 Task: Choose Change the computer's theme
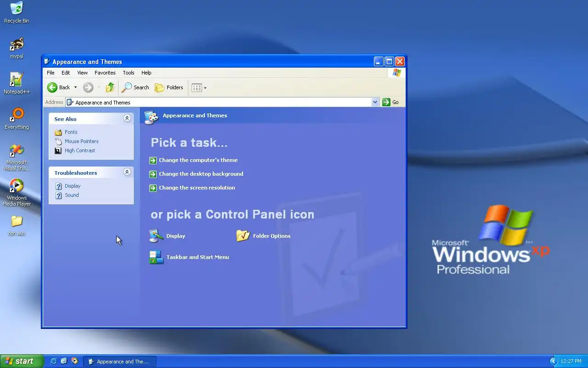[x=198, y=160]
